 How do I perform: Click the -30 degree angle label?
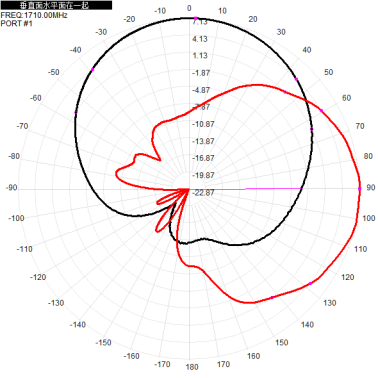[x=101, y=32]
